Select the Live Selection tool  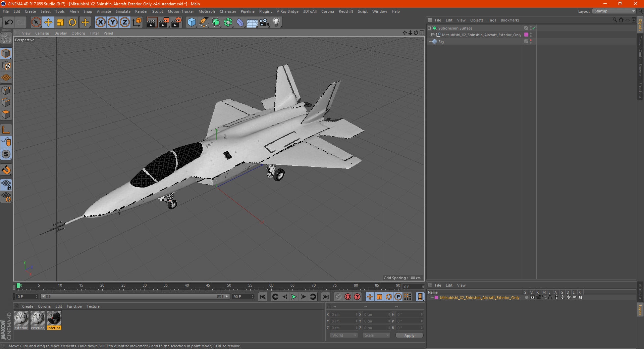[x=36, y=22]
